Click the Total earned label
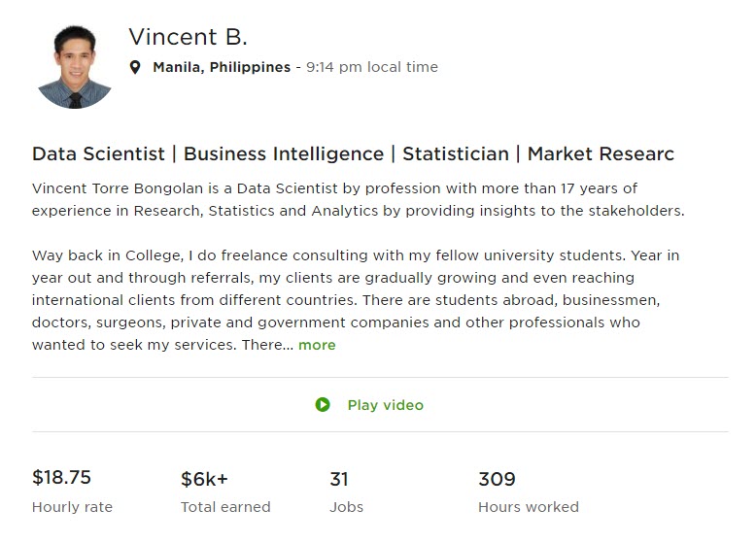The width and height of the screenshot is (756, 543). 225,507
